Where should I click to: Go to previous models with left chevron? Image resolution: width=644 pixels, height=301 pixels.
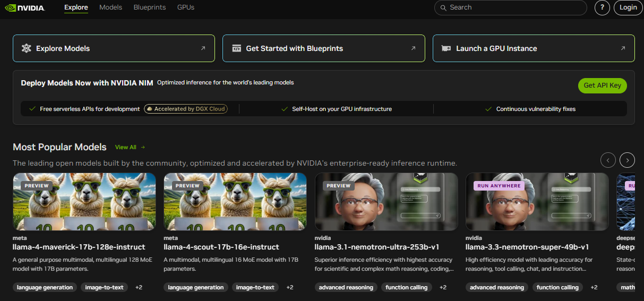608,160
